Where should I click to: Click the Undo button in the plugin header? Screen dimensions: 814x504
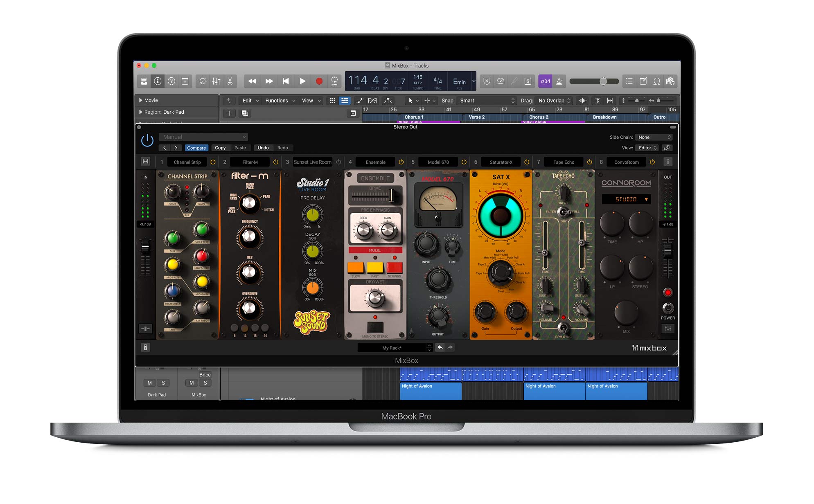pyautogui.click(x=263, y=148)
